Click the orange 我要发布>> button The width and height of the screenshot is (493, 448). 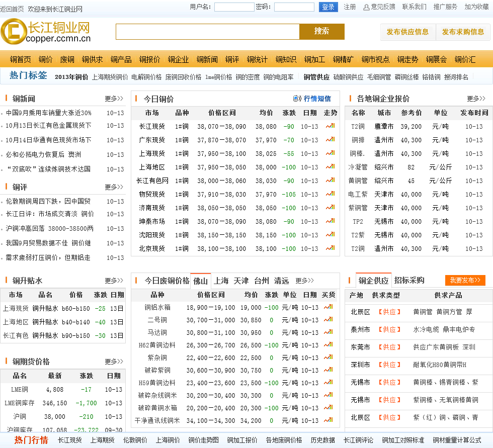point(465,280)
